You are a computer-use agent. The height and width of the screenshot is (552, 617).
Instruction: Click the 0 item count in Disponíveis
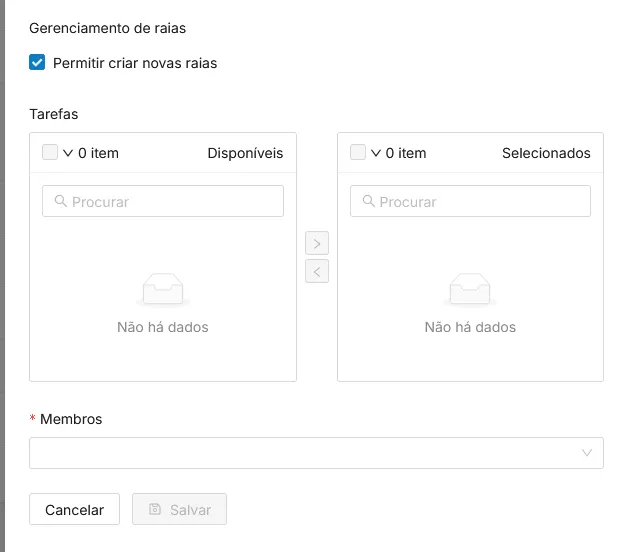[x=98, y=153]
